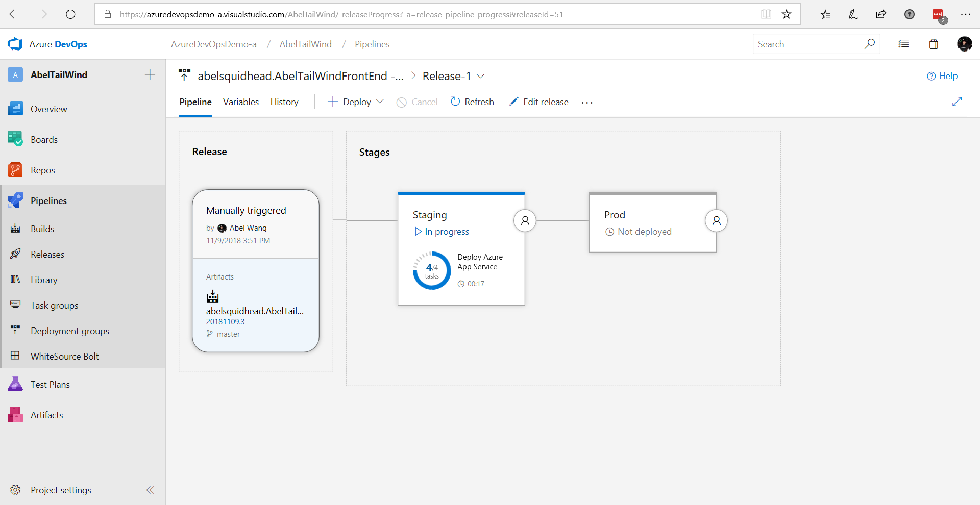
Task: Click the release pipeline definition icon
Action: click(184, 75)
